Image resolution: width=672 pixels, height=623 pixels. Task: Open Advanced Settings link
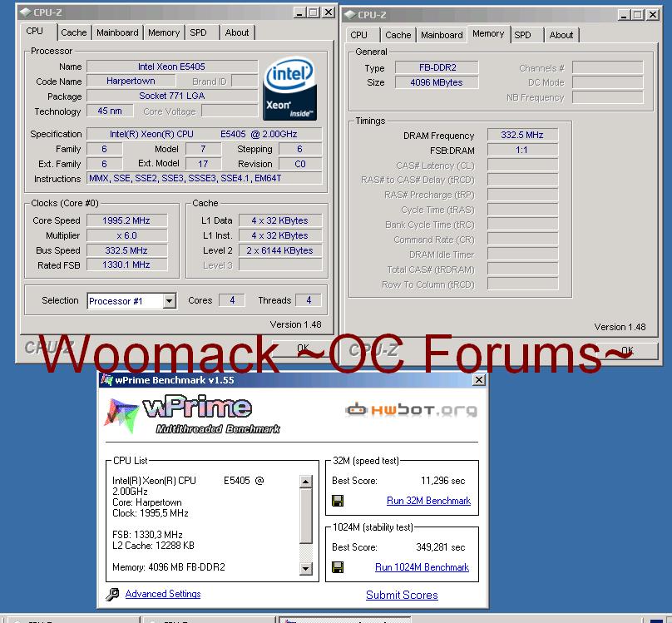[163, 594]
